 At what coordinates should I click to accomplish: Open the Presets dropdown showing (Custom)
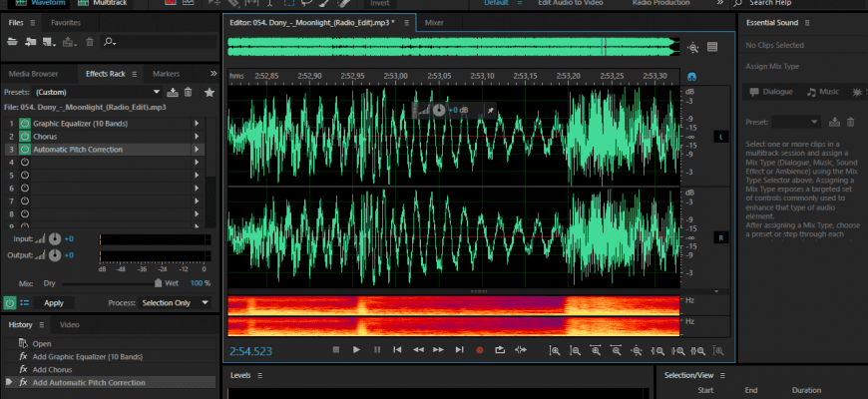pos(98,92)
